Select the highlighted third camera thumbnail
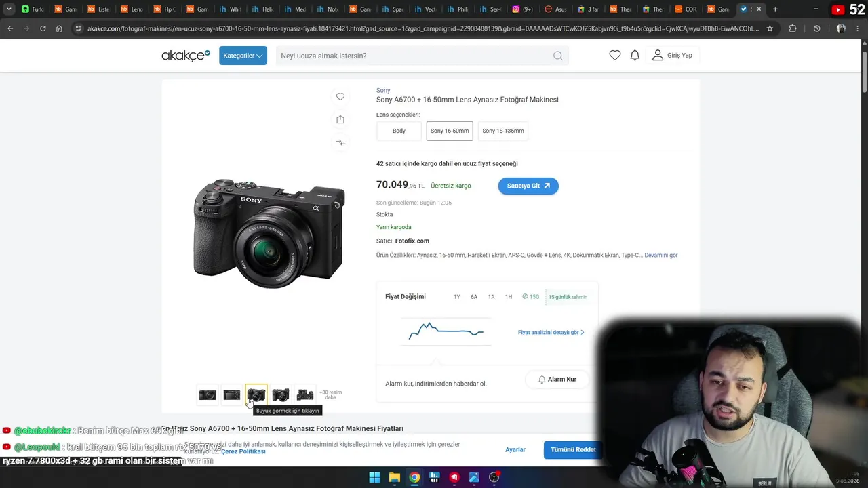The height and width of the screenshot is (488, 868). pos(256,394)
